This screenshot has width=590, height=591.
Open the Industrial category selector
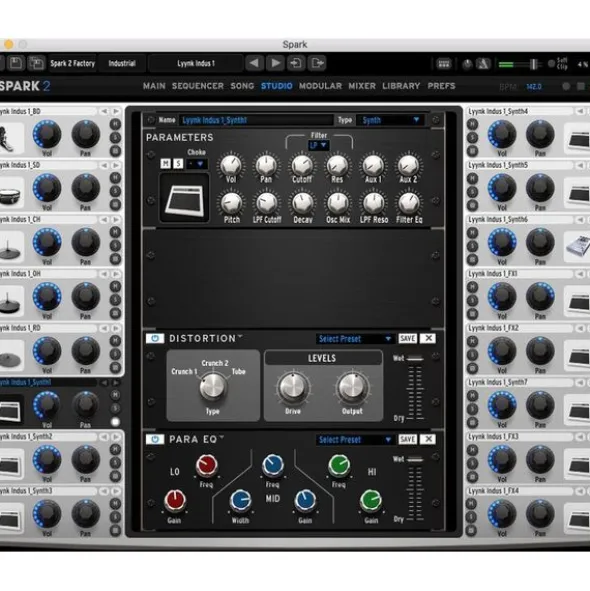click(x=122, y=63)
